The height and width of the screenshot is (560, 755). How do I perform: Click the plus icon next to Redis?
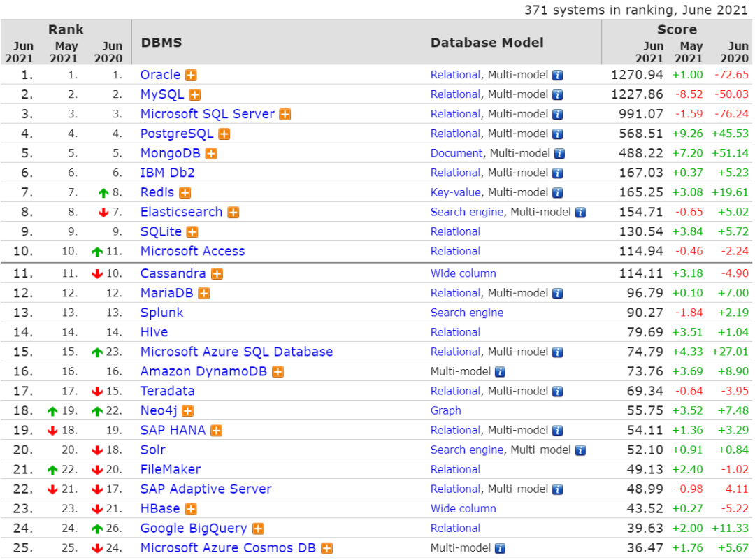click(x=185, y=192)
